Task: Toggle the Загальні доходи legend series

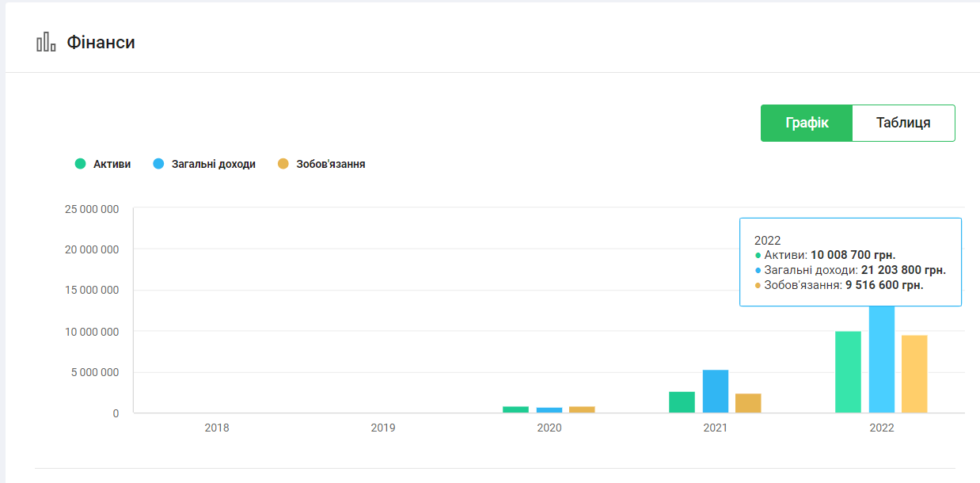Action: [204, 164]
